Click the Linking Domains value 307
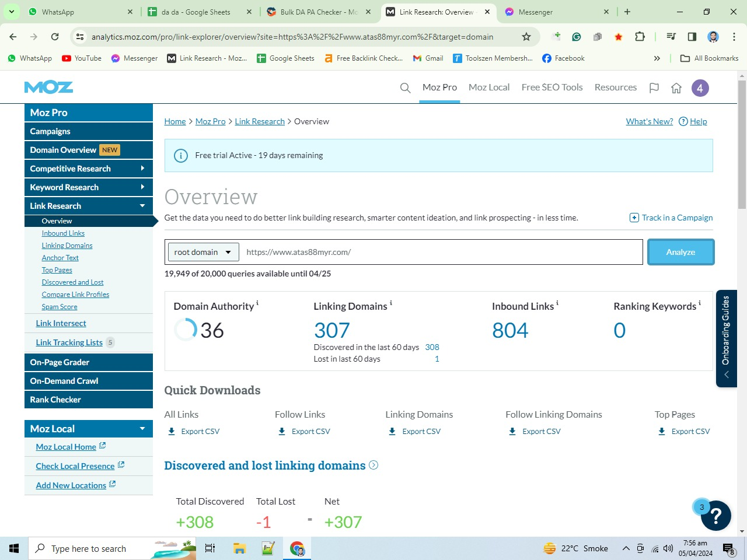The height and width of the screenshot is (560, 747). [332, 331]
